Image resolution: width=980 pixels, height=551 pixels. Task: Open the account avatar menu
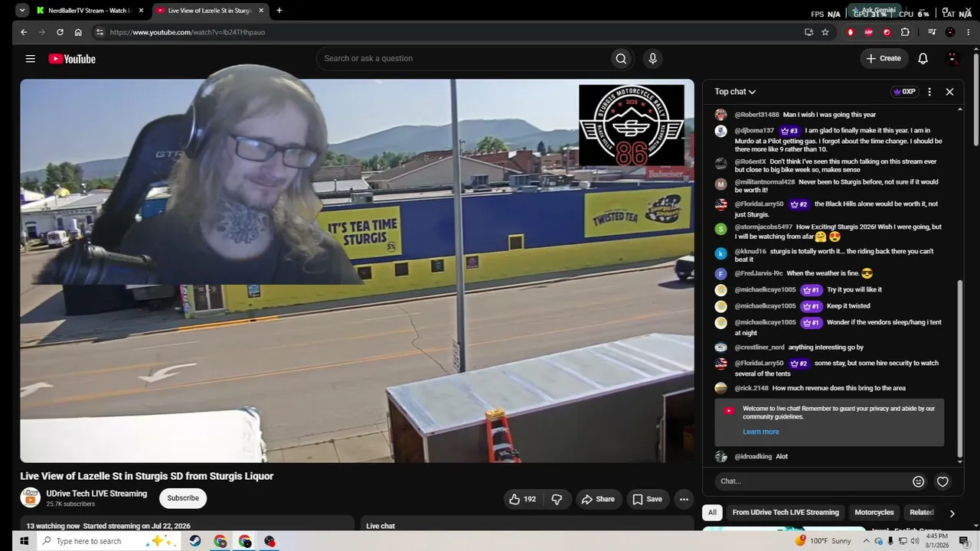pyautogui.click(x=952, y=59)
